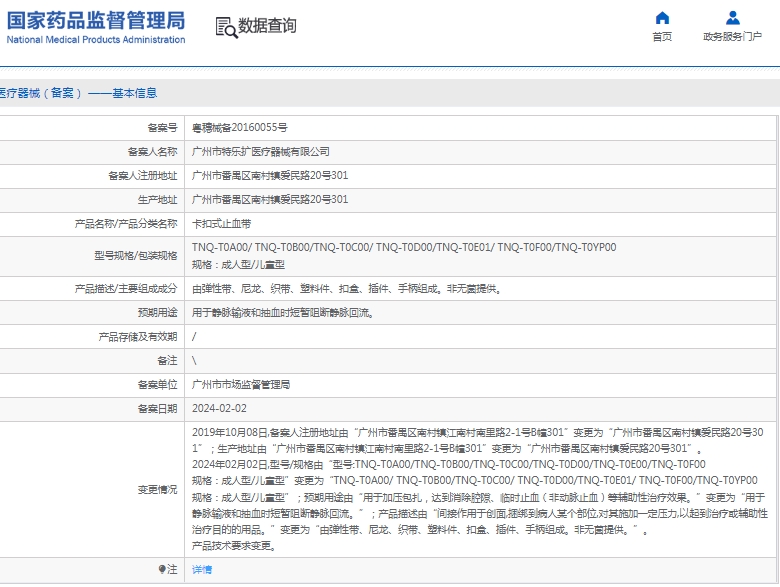The image size is (780, 587).
Task: Click the 变更情况 row label
Action: click(x=158, y=490)
